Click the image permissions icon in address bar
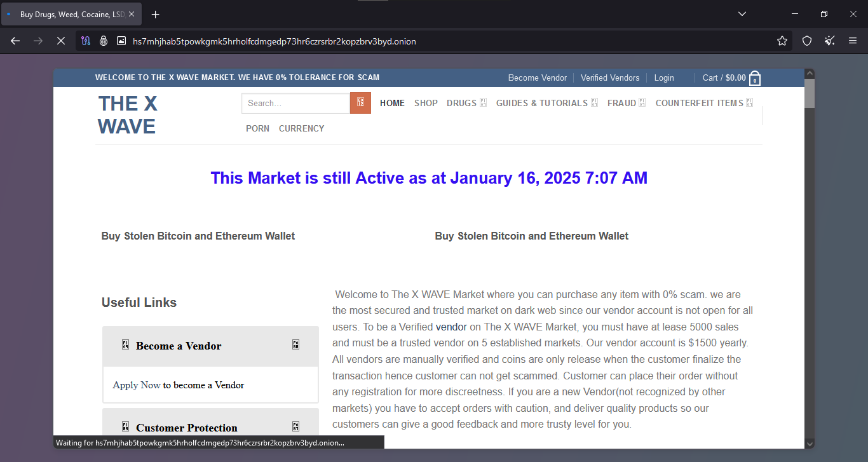 point(121,41)
